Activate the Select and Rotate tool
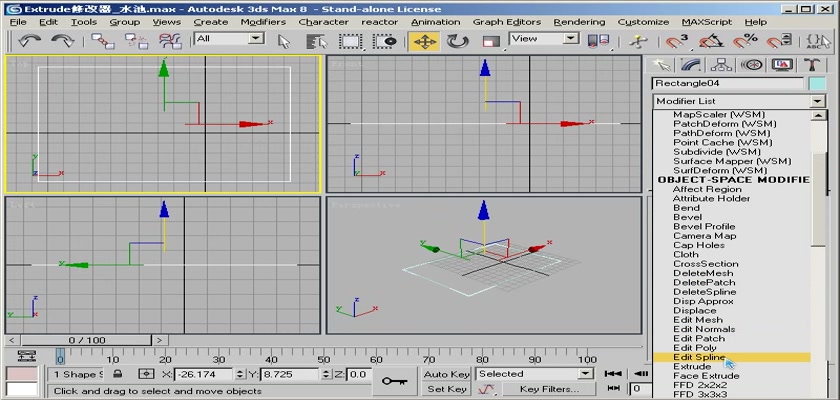The height and width of the screenshot is (400, 840). coord(458,41)
